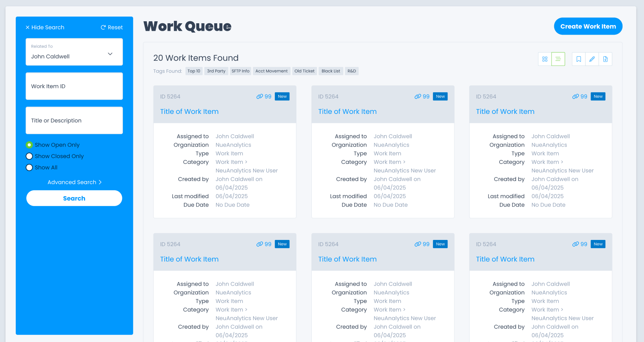Open Title of Work Item, top-left card

189,112
